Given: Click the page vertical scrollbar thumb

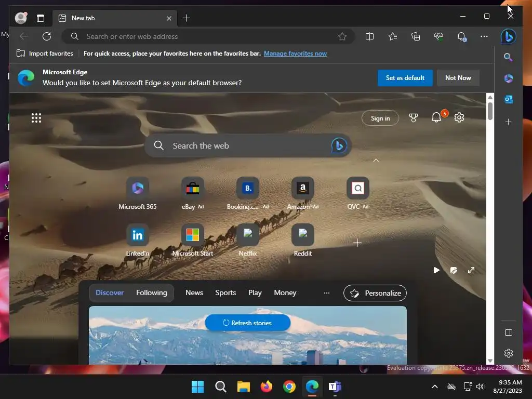Looking at the screenshot, I should click(x=490, y=111).
